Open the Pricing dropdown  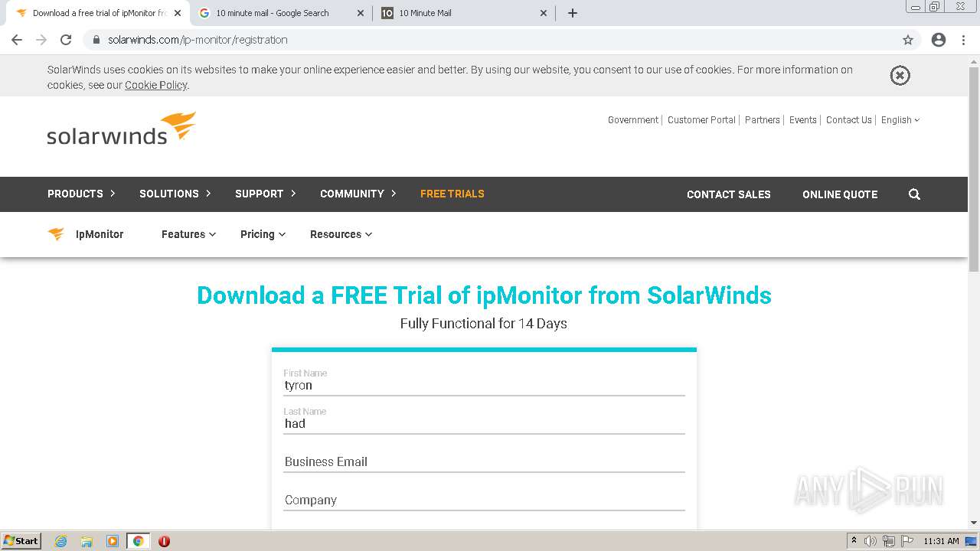[263, 234]
